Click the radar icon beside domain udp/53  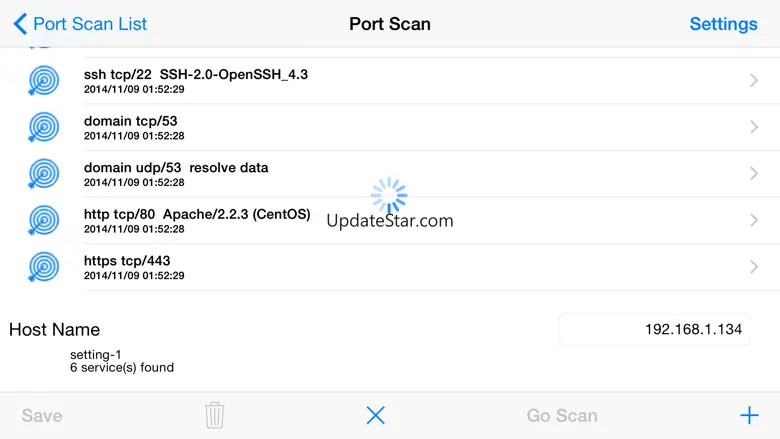43,174
